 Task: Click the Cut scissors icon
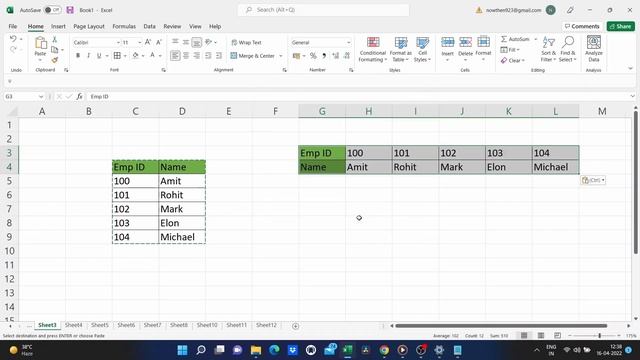click(54, 40)
